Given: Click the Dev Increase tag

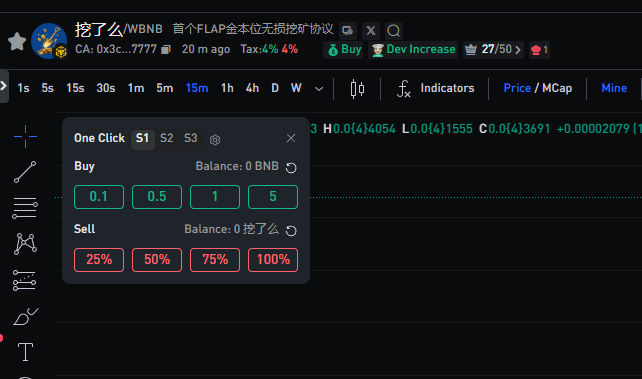Looking at the screenshot, I should coord(413,50).
